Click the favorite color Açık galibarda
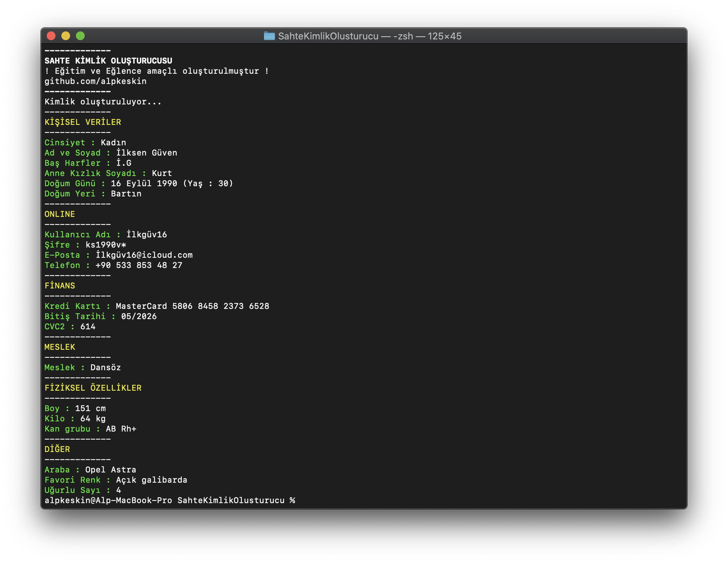This screenshot has height=563, width=728. (x=152, y=480)
